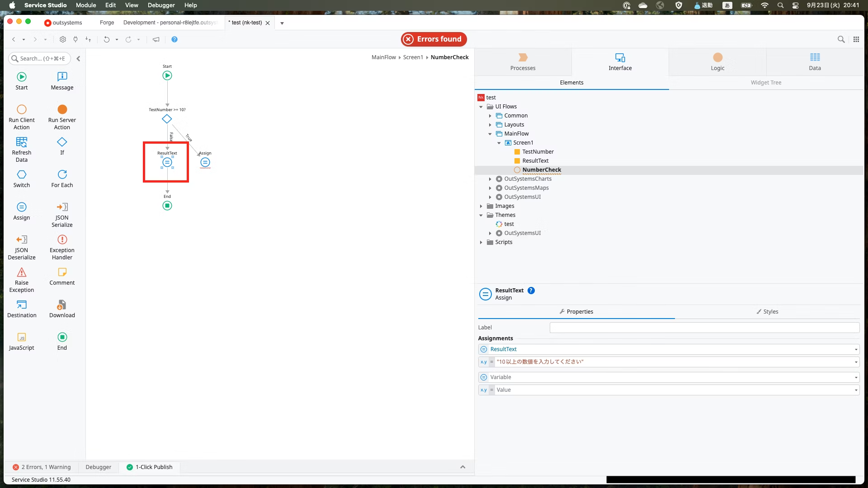Select the Run Server Action tool
Screen dimensions: 868x488
62,110
